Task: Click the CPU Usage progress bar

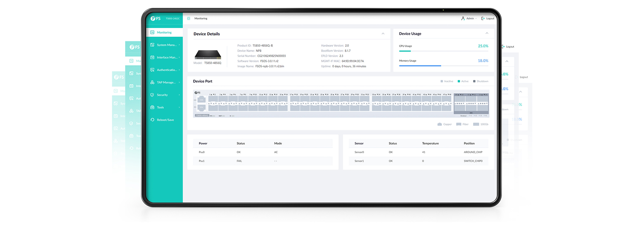Action: [444, 51]
